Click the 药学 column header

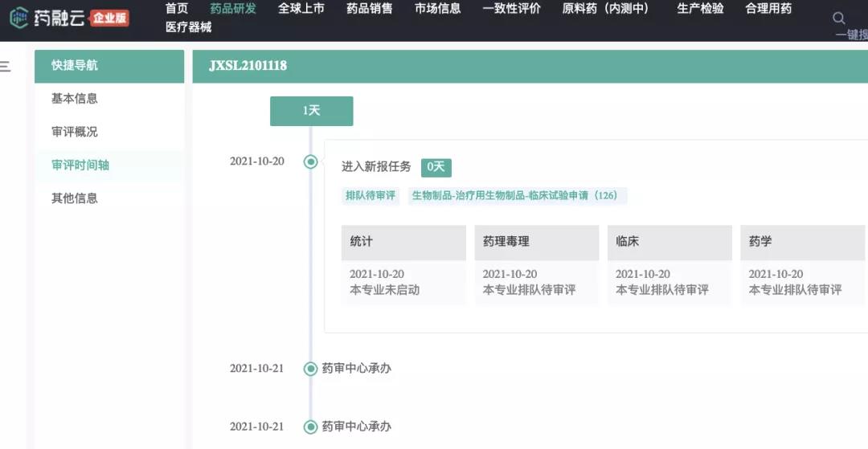[x=802, y=243]
